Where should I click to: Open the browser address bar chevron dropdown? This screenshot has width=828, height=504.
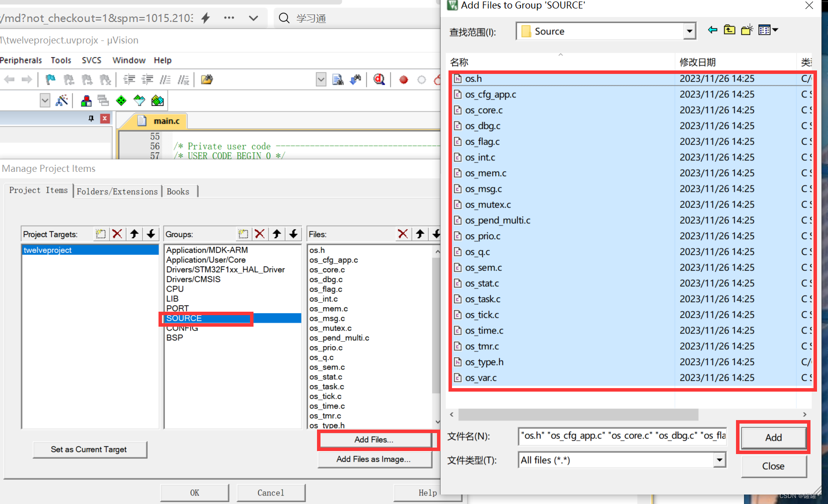253,18
